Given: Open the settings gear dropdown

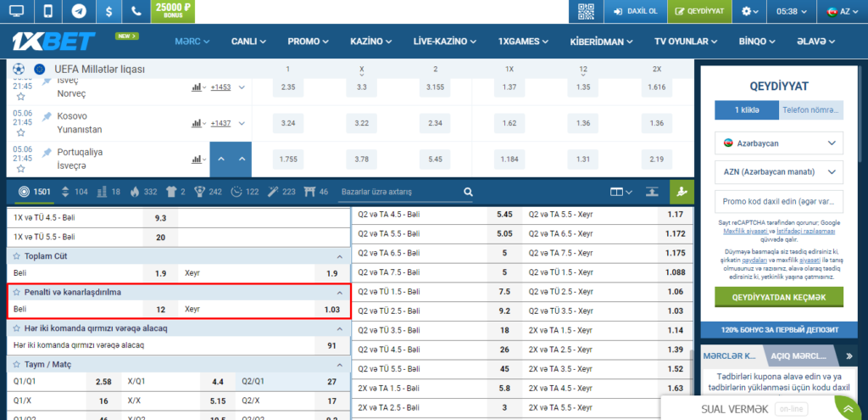Looking at the screenshot, I should click(x=749, y=11).
